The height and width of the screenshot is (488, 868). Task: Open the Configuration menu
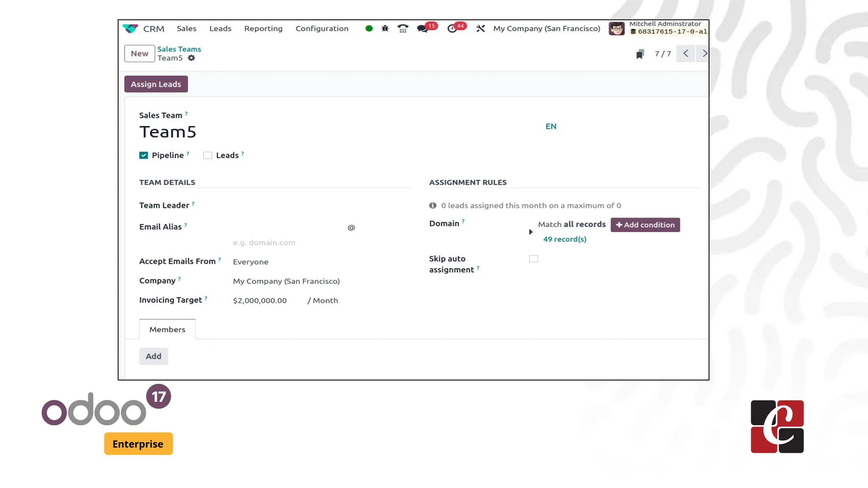pos(322,28)
